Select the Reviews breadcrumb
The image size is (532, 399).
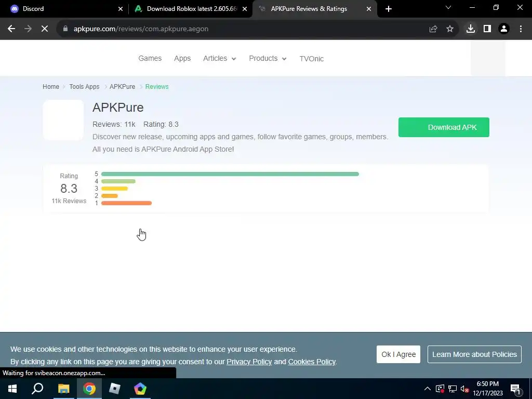[157, 87]
